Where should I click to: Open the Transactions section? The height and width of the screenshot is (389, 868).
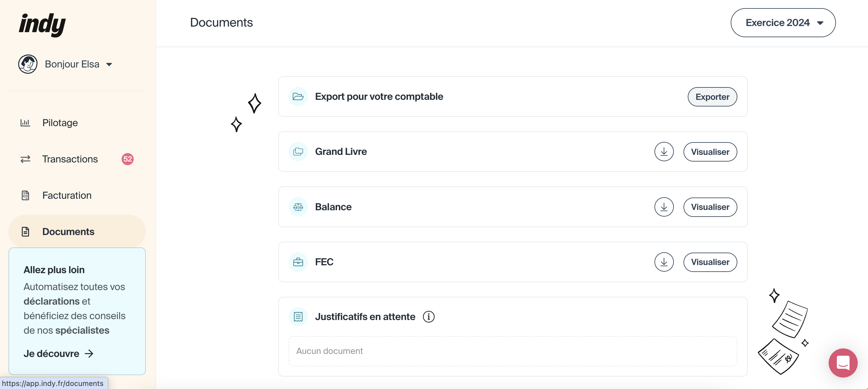pos(70,159)
